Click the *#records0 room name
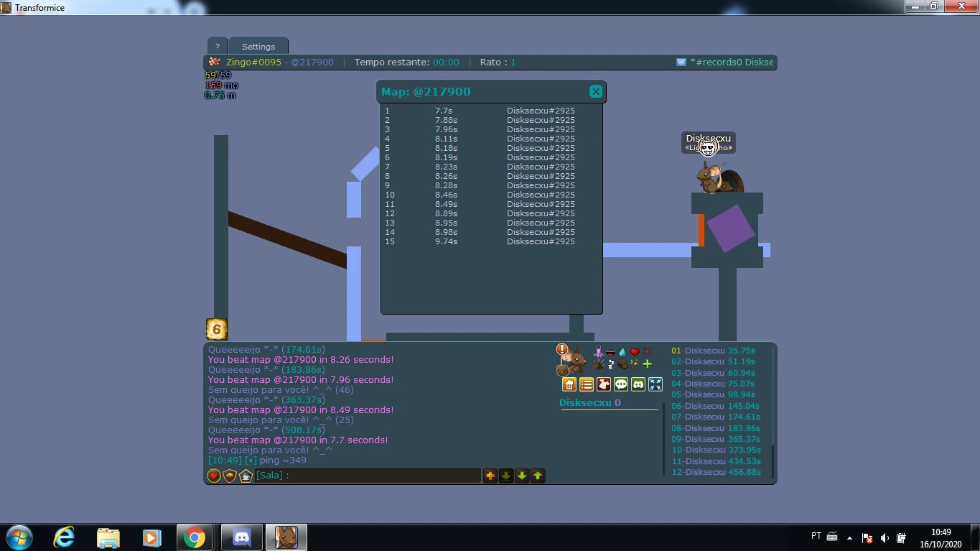This screenshot has height=551, width=980. [x=715, y=62]
